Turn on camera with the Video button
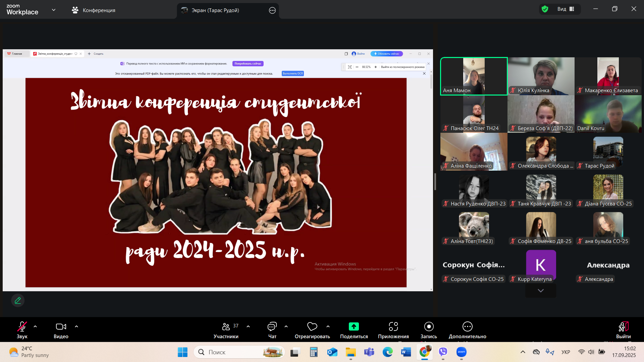Image resolution: width=644 pixels, height=362 pixels. (61, 327)
